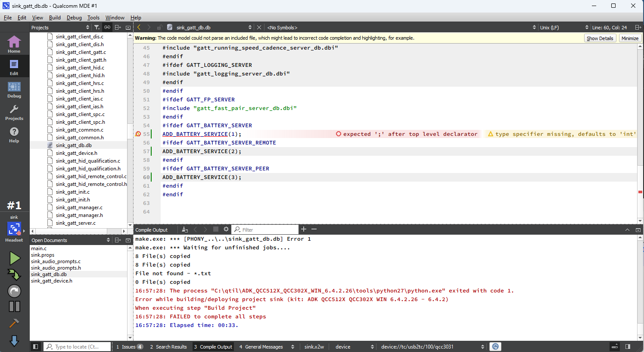Open the No Symbols dropdown

pyautogui.click(x=401, y=27)
